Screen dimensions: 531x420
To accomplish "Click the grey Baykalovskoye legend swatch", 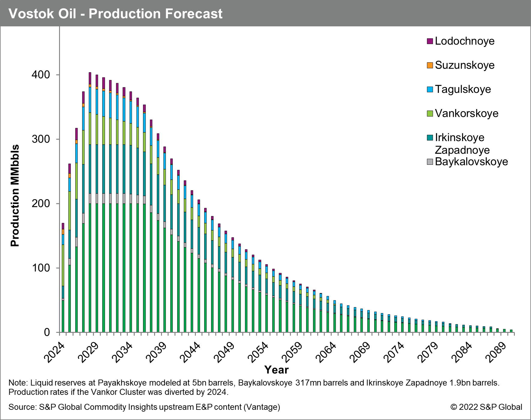I will [430, 162].
